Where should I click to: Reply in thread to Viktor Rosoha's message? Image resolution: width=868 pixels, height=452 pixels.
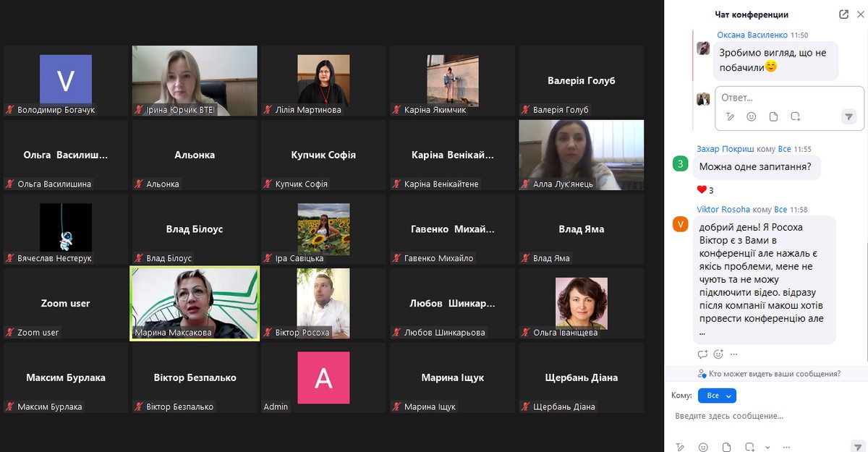(x=702, y=354)
